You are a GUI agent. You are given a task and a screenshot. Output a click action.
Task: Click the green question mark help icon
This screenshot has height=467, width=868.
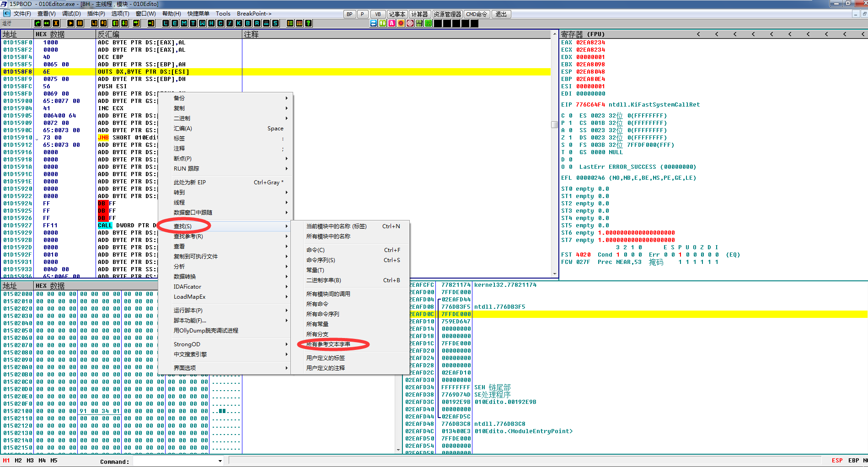pyautogui.click(x=308, y=23)
